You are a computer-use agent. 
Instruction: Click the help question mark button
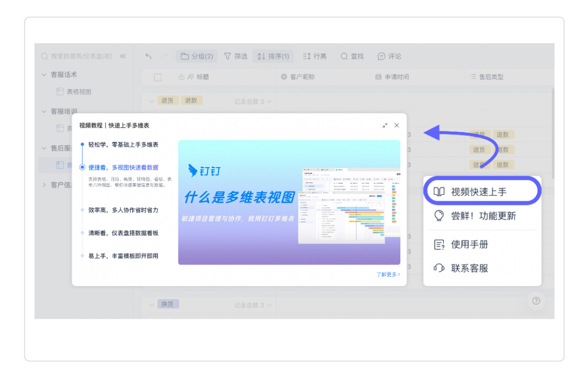(x=536, y=301)
